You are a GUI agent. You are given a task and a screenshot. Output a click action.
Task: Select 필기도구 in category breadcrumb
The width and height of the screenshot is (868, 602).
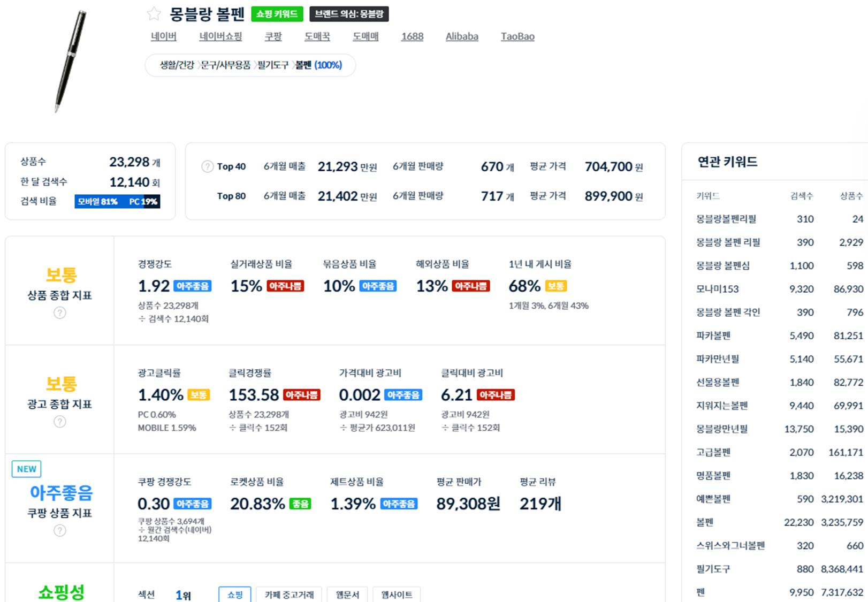(273, 65)
